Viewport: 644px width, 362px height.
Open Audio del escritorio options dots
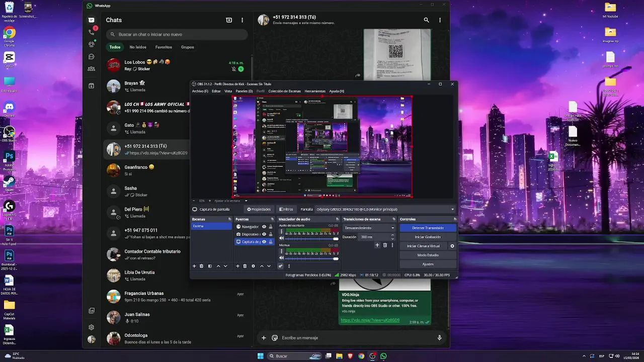[282, 232]
